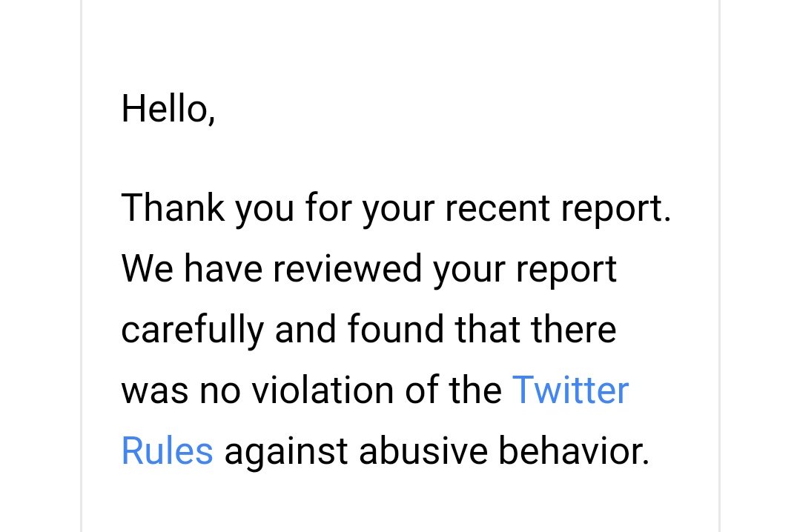The width and height of the screenshot is (797, 532).
Task: Click the line "We have reviewed your report"
Action: (369, 269)
